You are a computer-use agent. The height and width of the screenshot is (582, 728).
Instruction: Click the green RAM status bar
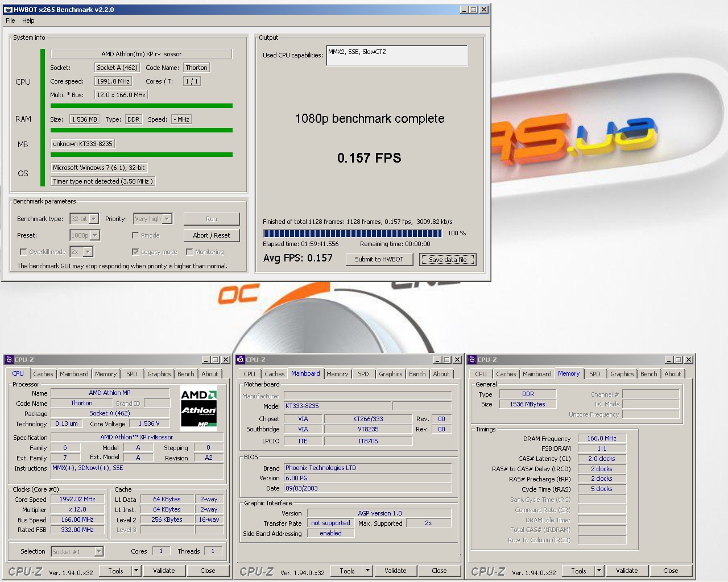141,130
